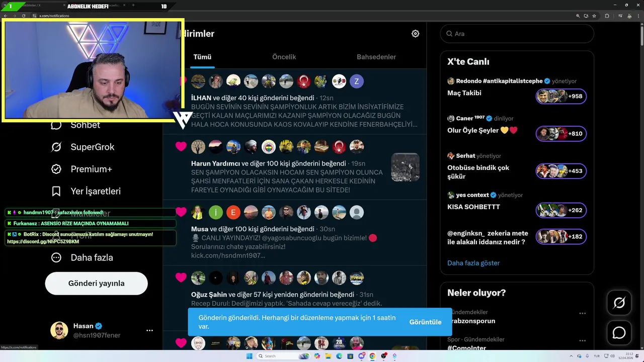Switch to the Öncelik tab
This screenshot has height=362, width=644.
click(284, 57)
